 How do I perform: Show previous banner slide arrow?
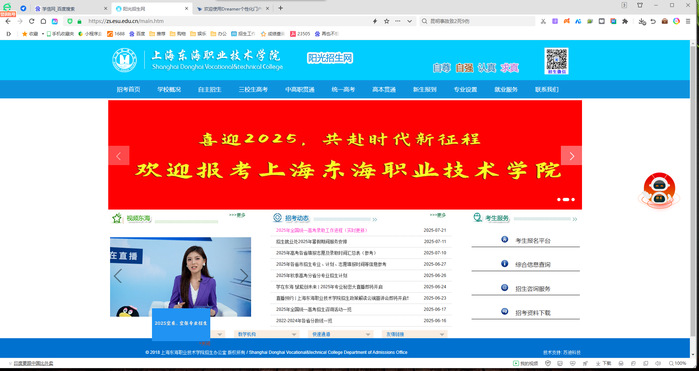[119, 156]
